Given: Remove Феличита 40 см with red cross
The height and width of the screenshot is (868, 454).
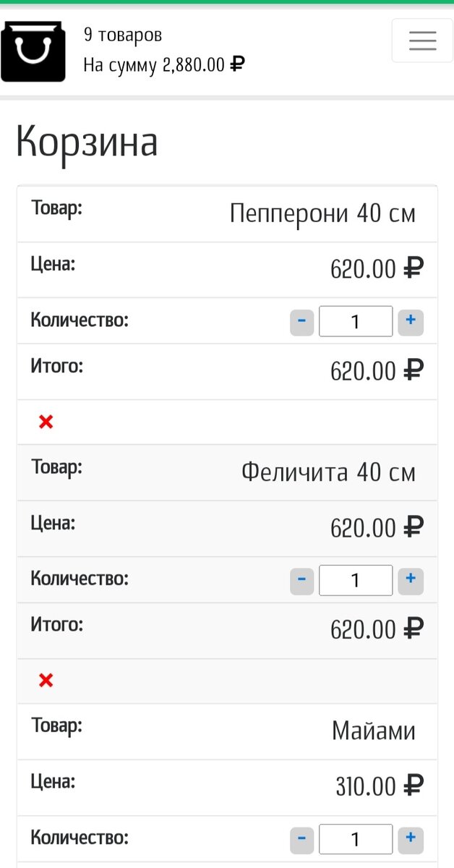Looking at the screenshot, I should coord(46,681).
